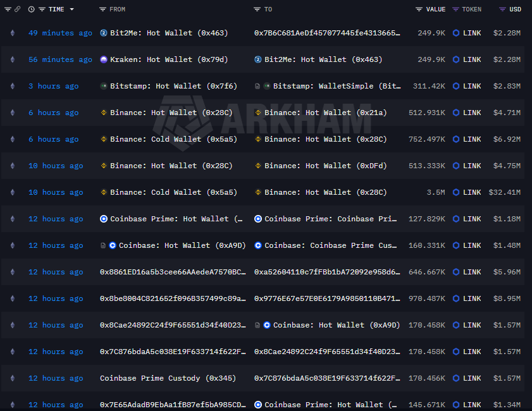Open recipient address 0xa52604110c7fFBb1bA72092e958d6…

coord(327,272)
